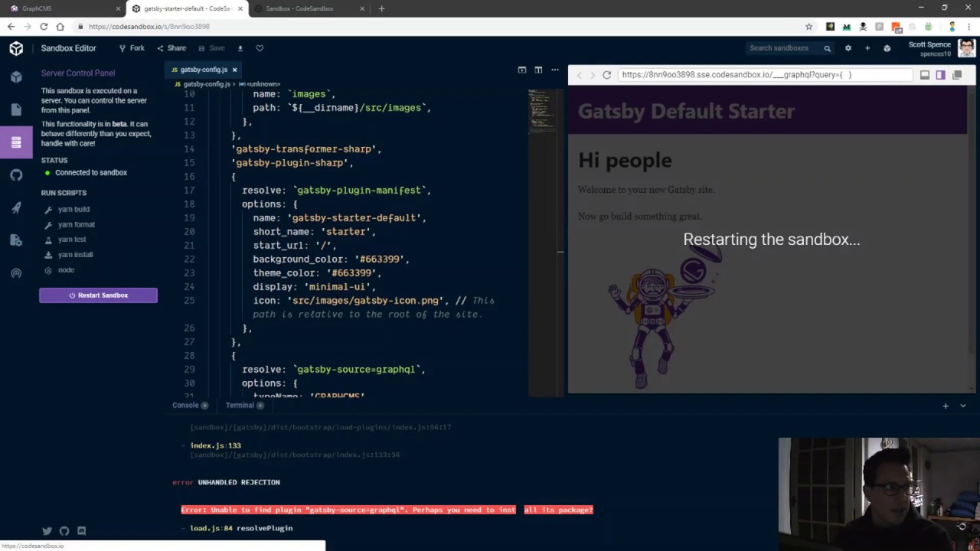Click Restart Sandbox button
This screenshot has height=551, width=980.
[x=98, y=295]
